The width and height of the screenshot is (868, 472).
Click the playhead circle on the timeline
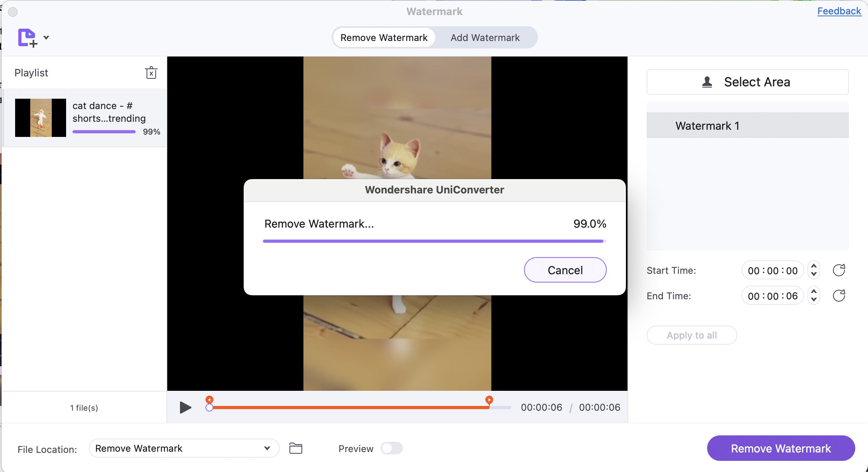point(209,408)
